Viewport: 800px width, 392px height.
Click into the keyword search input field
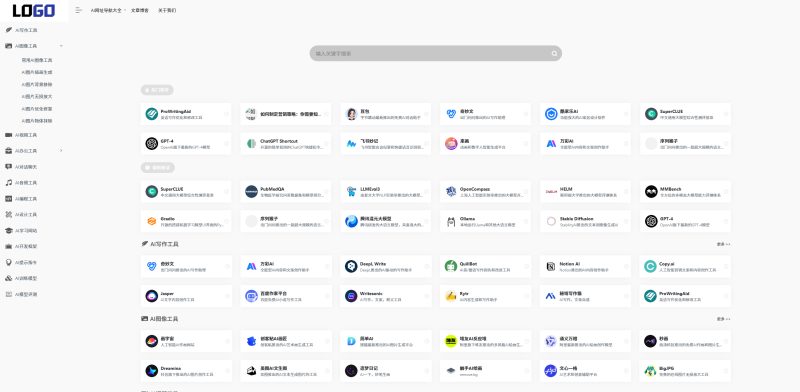click(x=431, y=54)
